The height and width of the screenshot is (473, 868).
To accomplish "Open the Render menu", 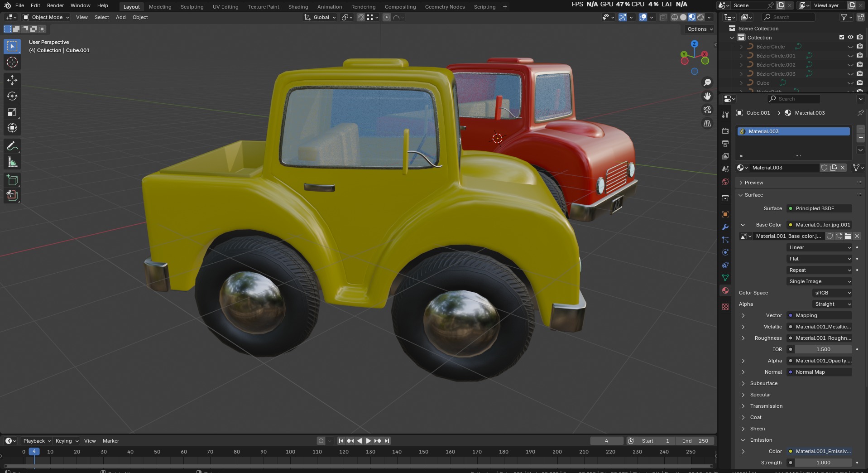I will [55, 5].
